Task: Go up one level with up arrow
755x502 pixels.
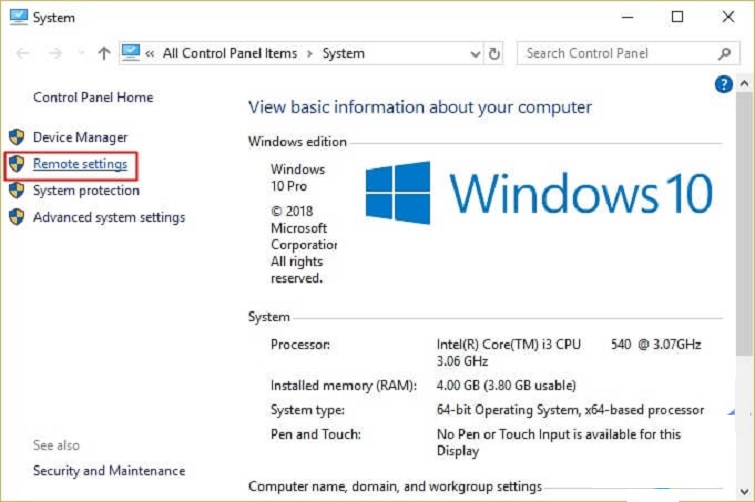Action: pos(104,53)
